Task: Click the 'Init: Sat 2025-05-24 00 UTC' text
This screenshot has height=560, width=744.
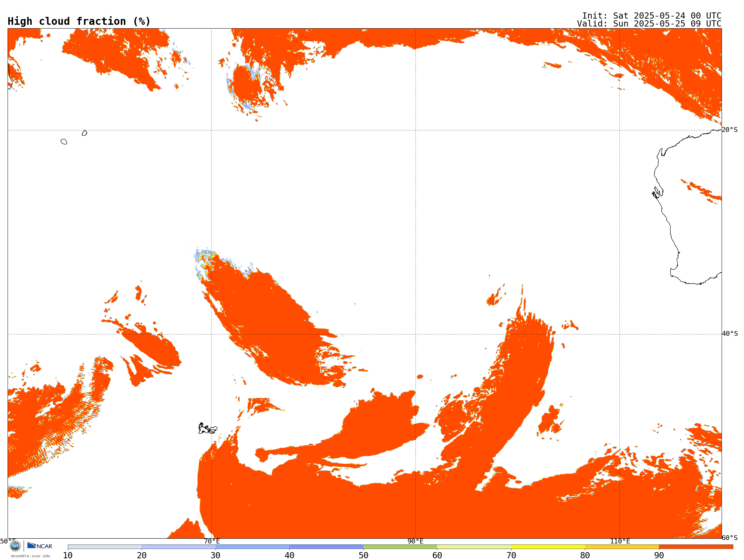Action: click(x=652, y=16)
